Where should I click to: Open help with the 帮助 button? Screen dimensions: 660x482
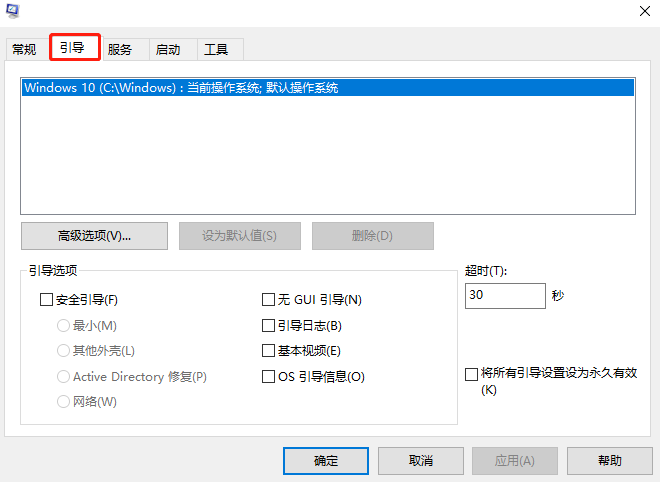pyautogui.click(x=609, y=461)
